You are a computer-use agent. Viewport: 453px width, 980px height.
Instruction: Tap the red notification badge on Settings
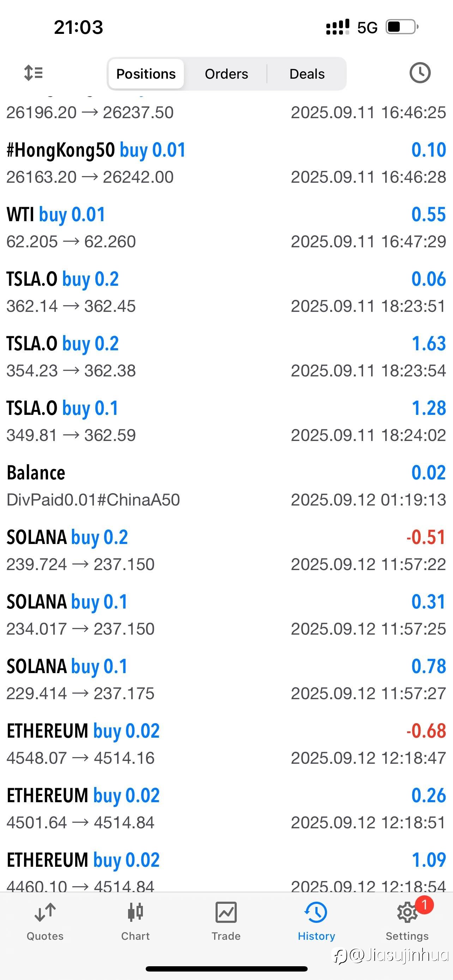424,905
